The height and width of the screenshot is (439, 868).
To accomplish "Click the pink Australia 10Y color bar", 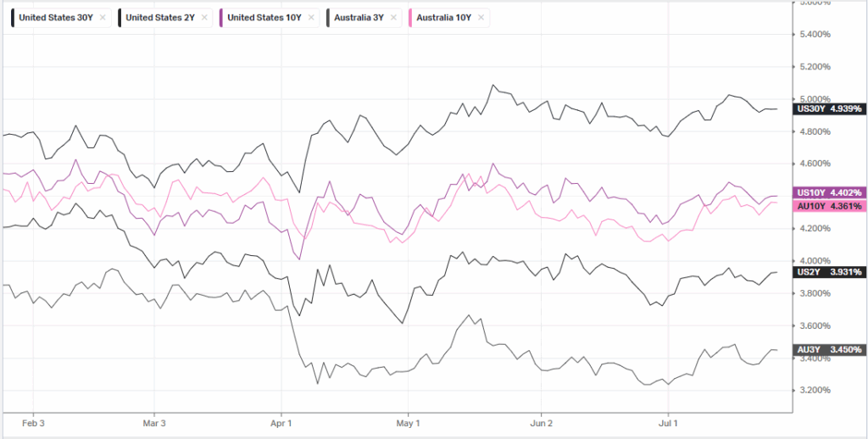I will 410,18.
